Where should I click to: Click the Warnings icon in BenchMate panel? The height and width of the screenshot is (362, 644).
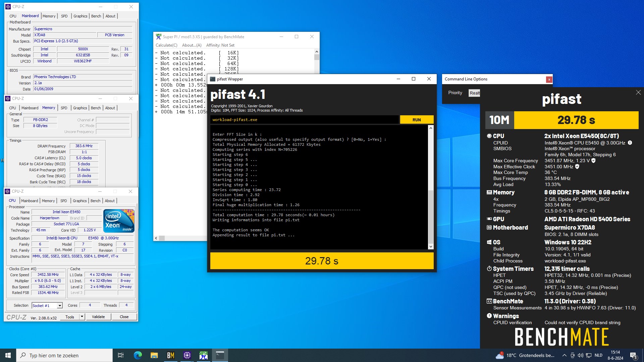coord(489,316)
